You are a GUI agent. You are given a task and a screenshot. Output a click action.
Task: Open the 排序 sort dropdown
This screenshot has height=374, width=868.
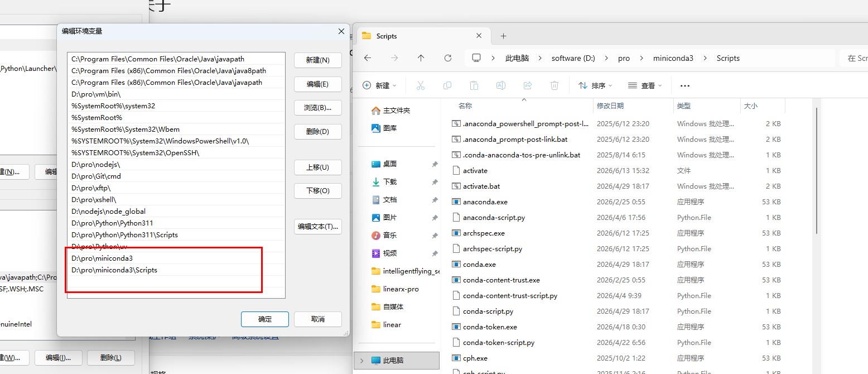[x=595, y=85]
